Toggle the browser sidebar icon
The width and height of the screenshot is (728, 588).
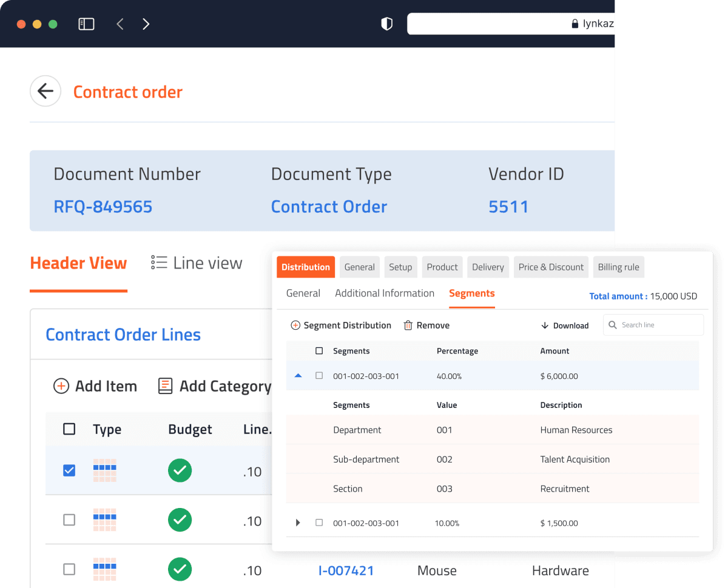[x=86, y=24]
